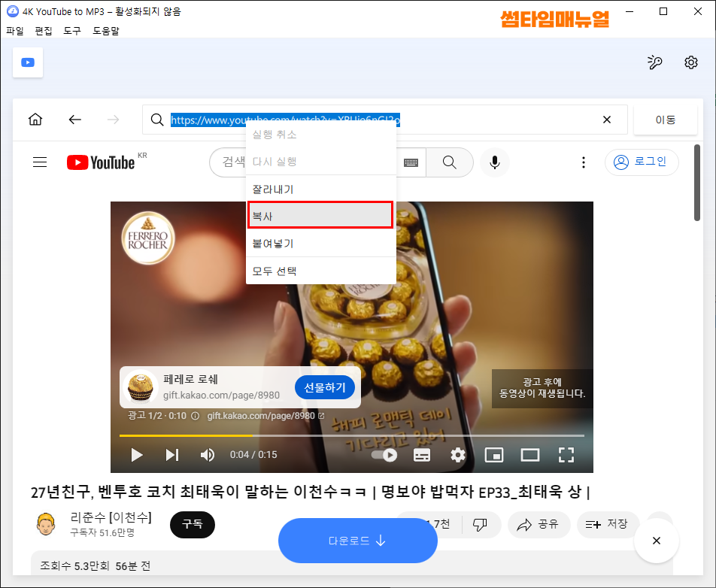This screenshot has height=588, width=716.
Task: Enter fullscreen in the video player
Action: tap(566, 455)
